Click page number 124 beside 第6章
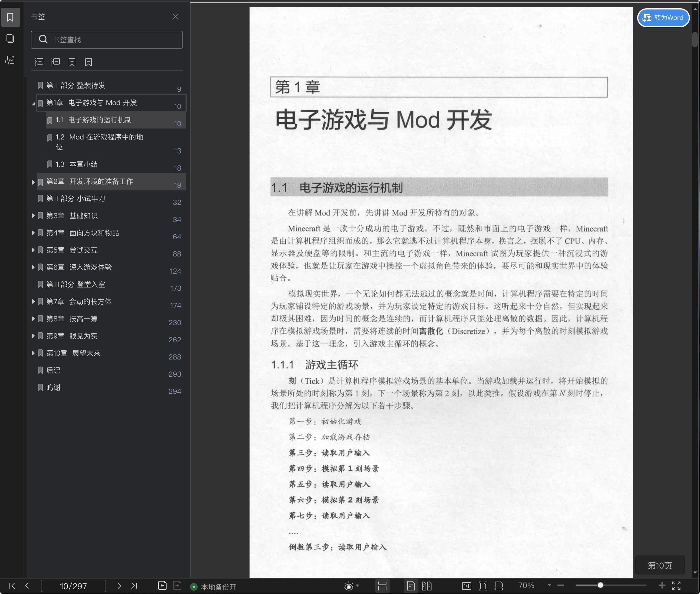 point(175,271)
